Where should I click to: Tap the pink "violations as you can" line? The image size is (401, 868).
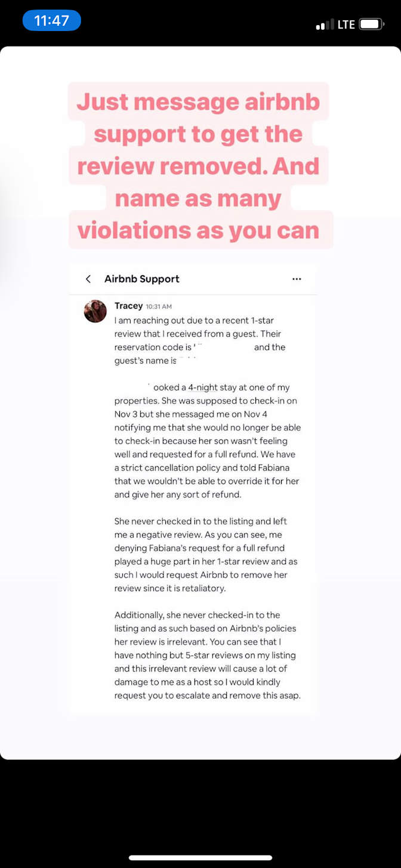pos(198,230)
